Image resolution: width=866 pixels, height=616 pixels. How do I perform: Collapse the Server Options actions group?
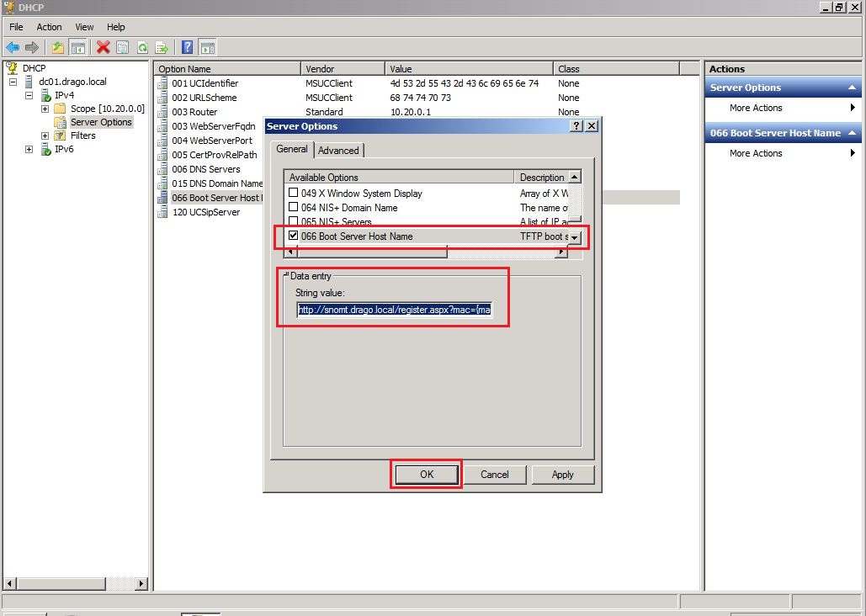pyautogui.click(x=851, y=87)
